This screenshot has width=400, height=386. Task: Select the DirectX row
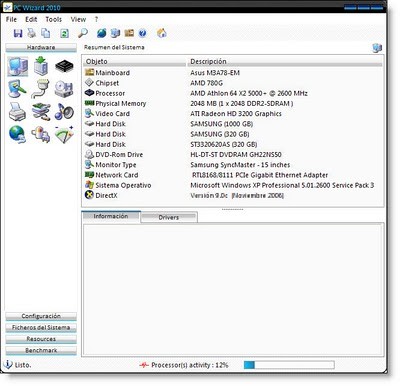pos(232,196)
